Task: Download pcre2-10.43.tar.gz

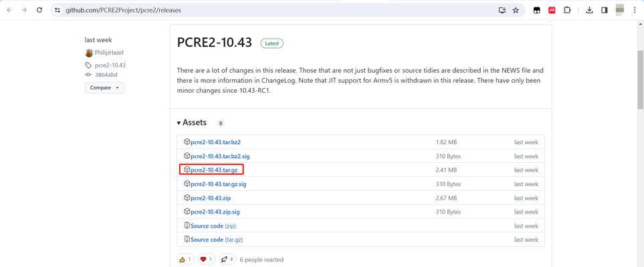Action: tap(214, 170)
